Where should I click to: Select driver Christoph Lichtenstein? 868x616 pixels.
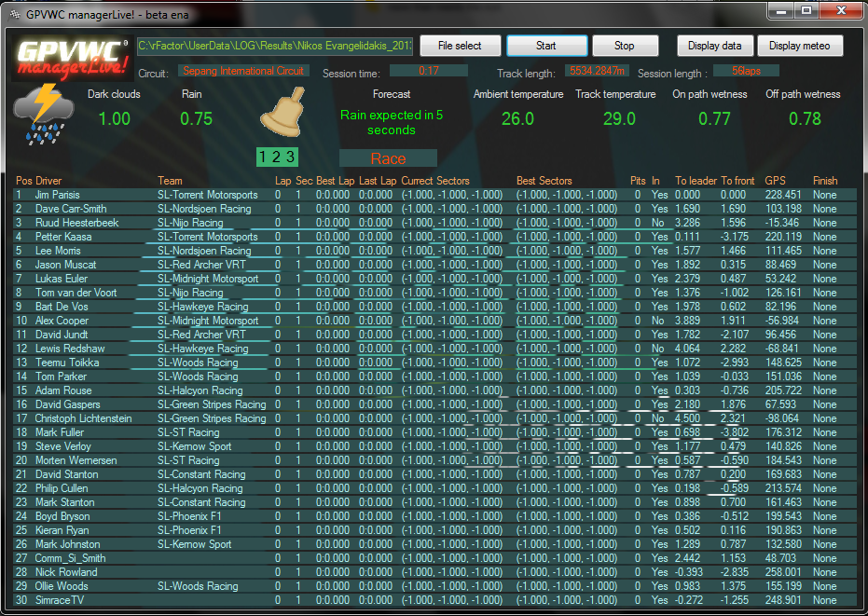point(84,418)
